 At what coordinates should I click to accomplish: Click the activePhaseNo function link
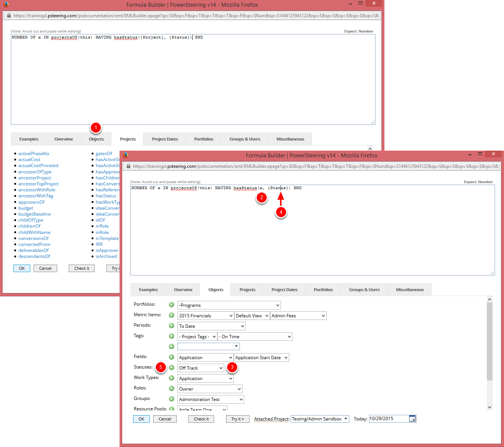pyautogui.click(x=34, y=154)
